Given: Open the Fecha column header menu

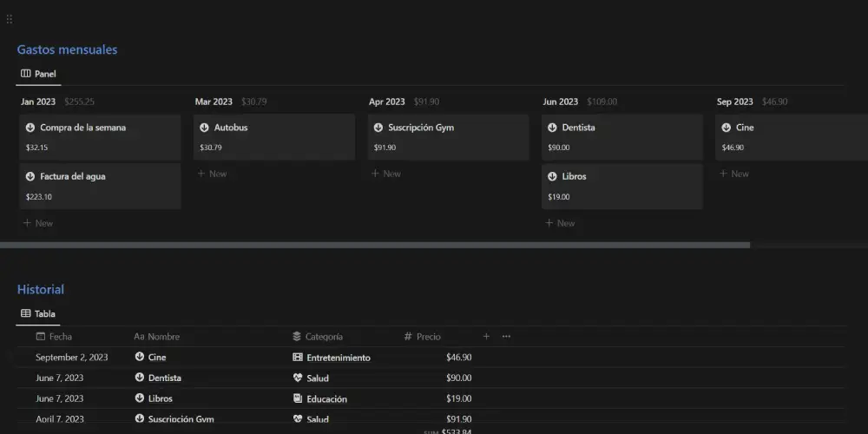Looking at the screenshot, I should pos(60,337).
